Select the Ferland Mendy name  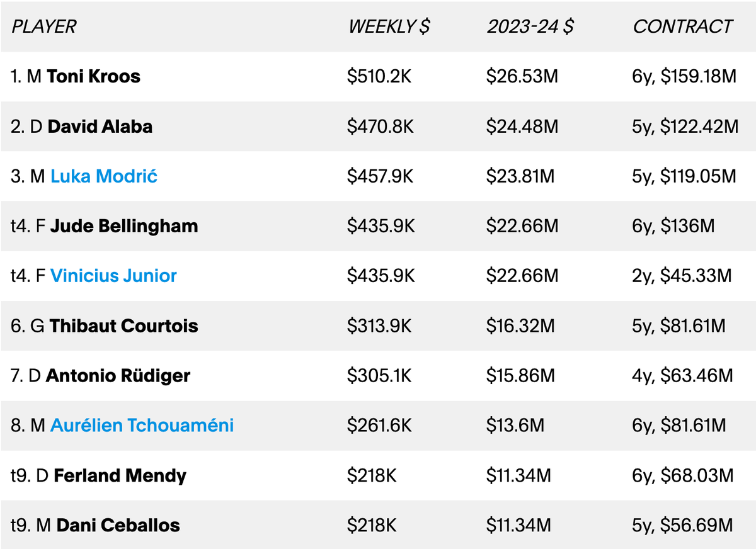[x=120, y=475]
